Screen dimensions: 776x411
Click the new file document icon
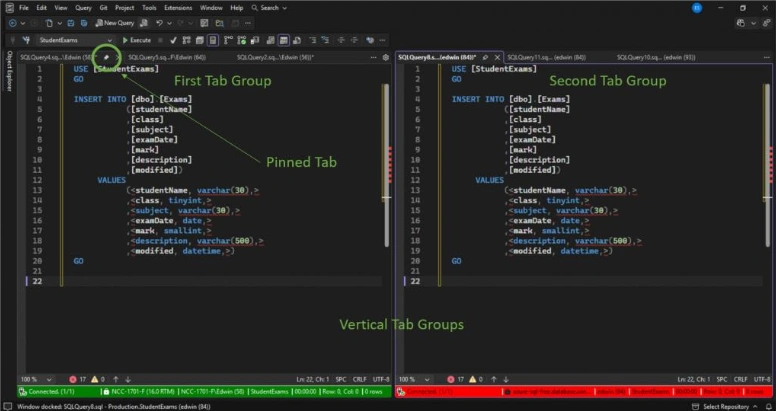[49, 23]
